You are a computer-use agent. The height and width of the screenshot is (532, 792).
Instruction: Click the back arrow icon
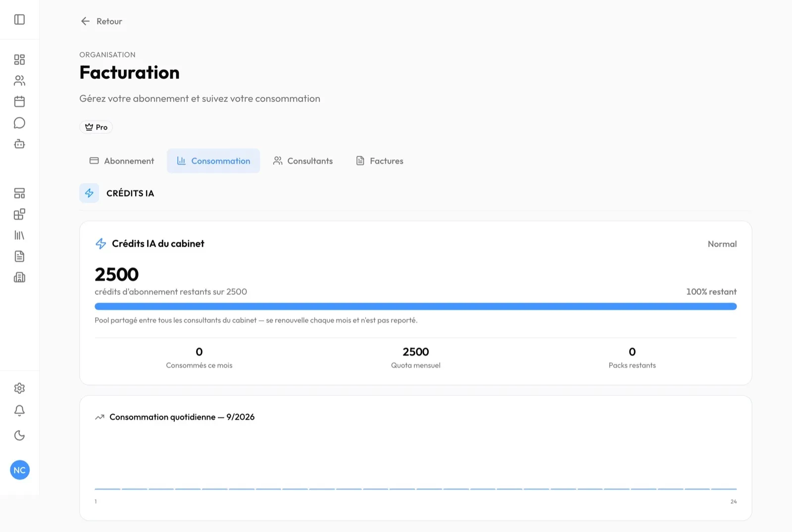85,21
